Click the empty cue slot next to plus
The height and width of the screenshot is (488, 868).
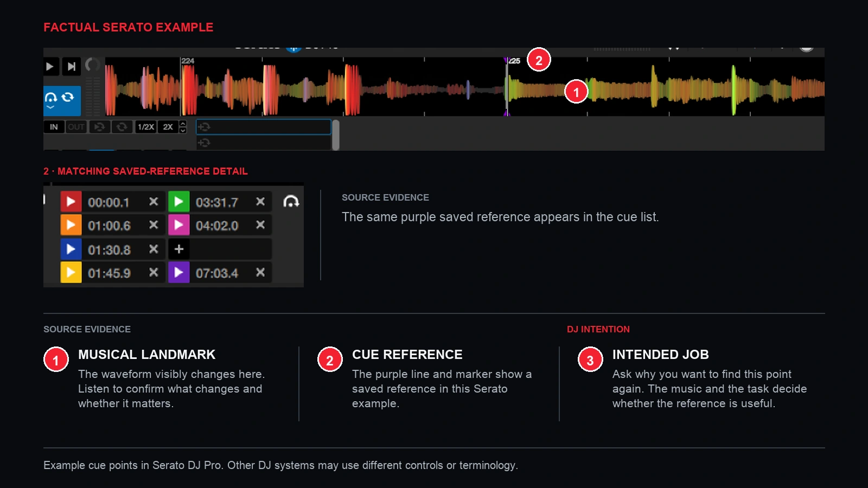[x=231, y=249]
